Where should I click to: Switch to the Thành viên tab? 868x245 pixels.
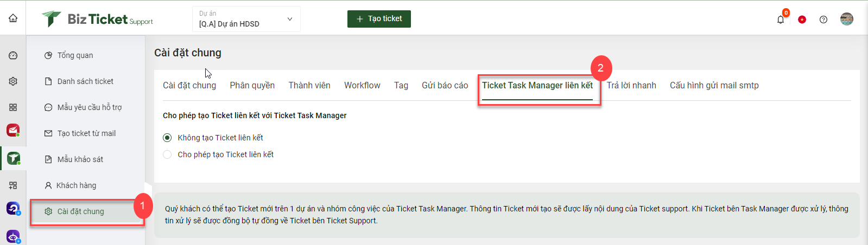[309, 85]
